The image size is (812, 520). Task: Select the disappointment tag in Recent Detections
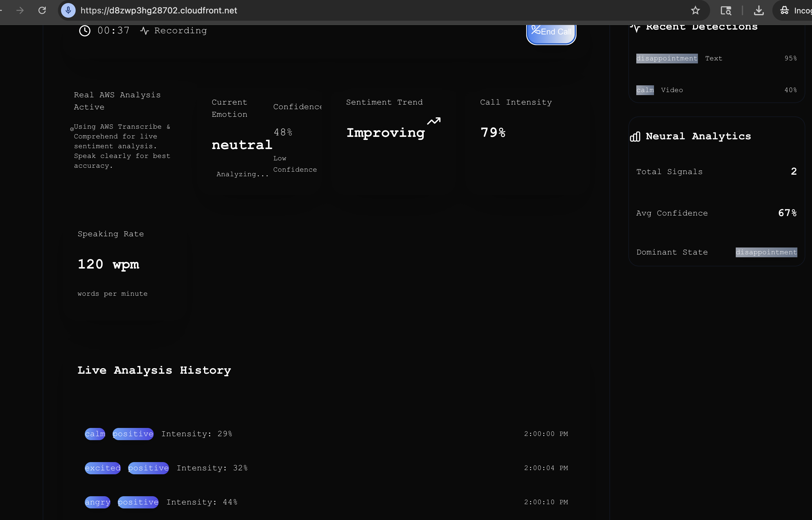point(667,59)
